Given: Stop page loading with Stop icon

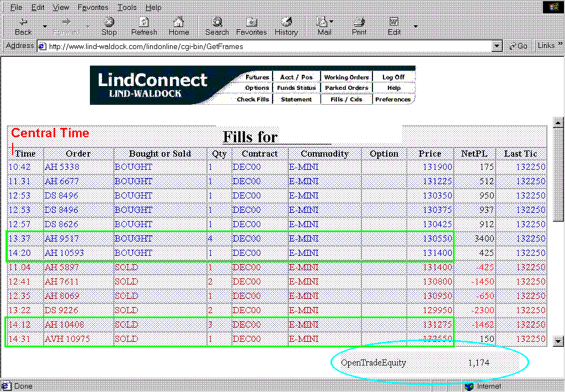Looking at the screenshot, I should tap(109, 26).
